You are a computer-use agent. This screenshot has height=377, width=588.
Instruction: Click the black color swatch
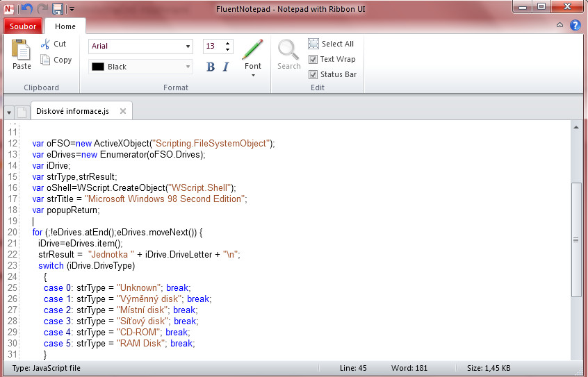98,67
